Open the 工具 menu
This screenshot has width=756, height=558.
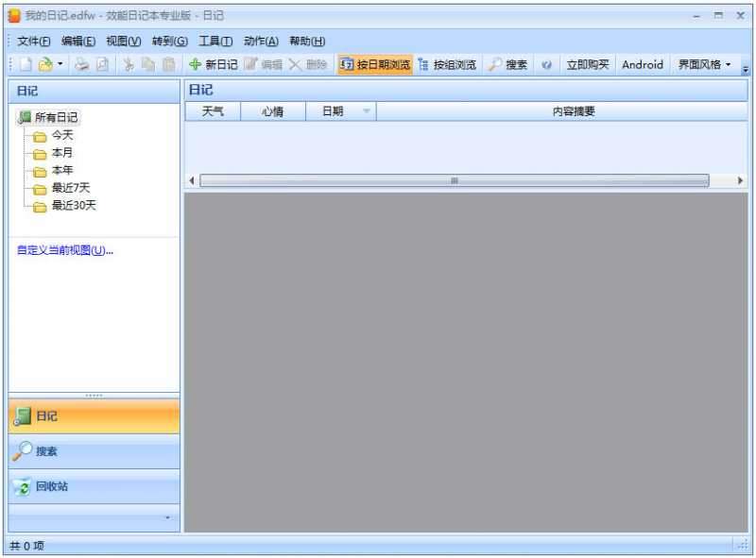coord(210,41)
